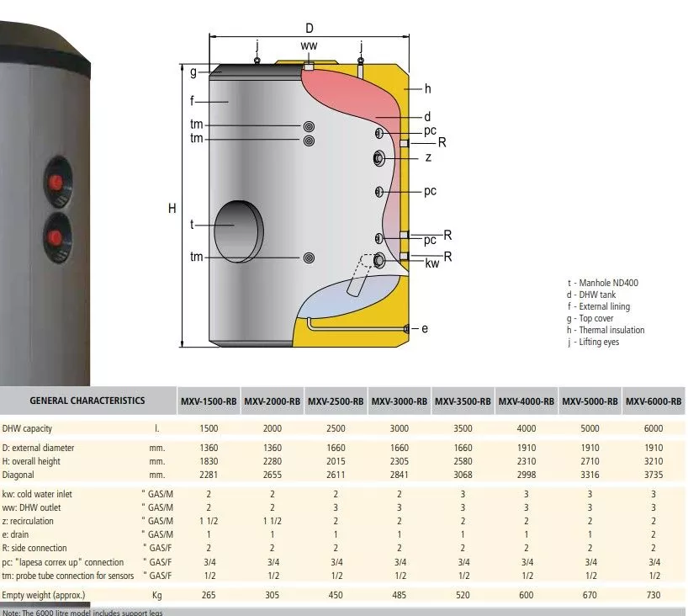Click the GENERAL CHARACTERISTICS table header
Screen dimensions: 688x616
tap(87, 401)
